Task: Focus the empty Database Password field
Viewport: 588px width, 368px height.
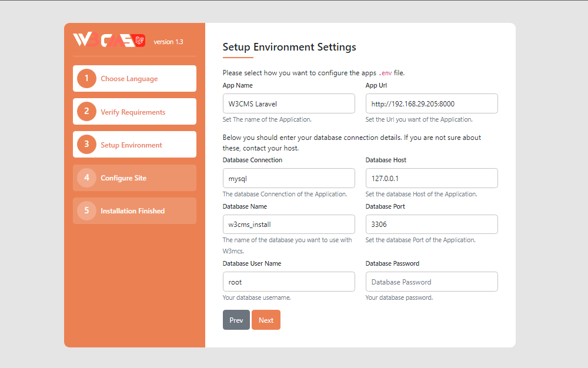Action: (x=432, y=282)
